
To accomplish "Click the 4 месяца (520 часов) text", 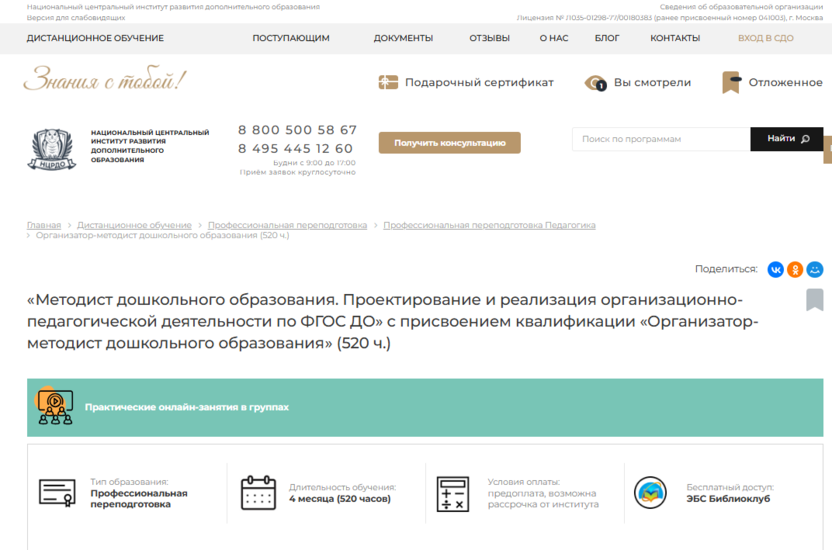I will click(340, 499).
